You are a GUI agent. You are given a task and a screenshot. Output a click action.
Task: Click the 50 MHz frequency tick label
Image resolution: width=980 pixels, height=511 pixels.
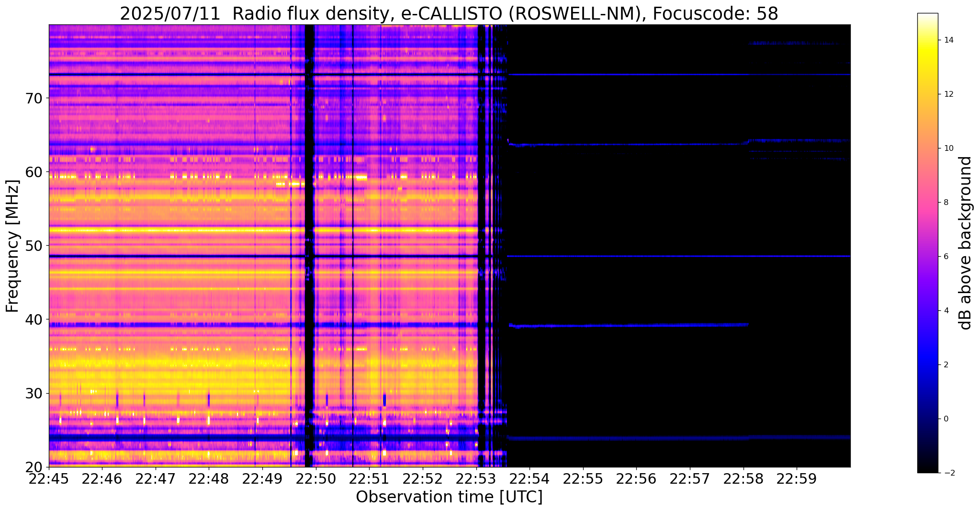[34, 246]
